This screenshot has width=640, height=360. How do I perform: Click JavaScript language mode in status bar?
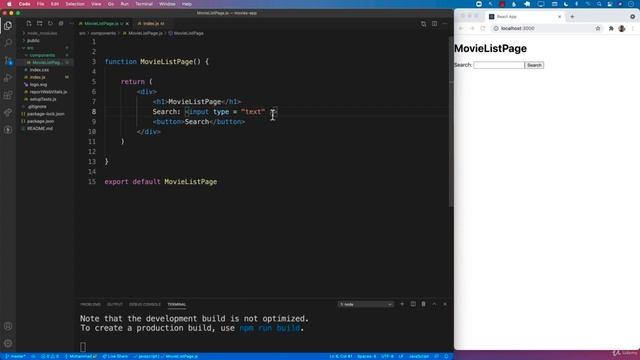(419, 356)
